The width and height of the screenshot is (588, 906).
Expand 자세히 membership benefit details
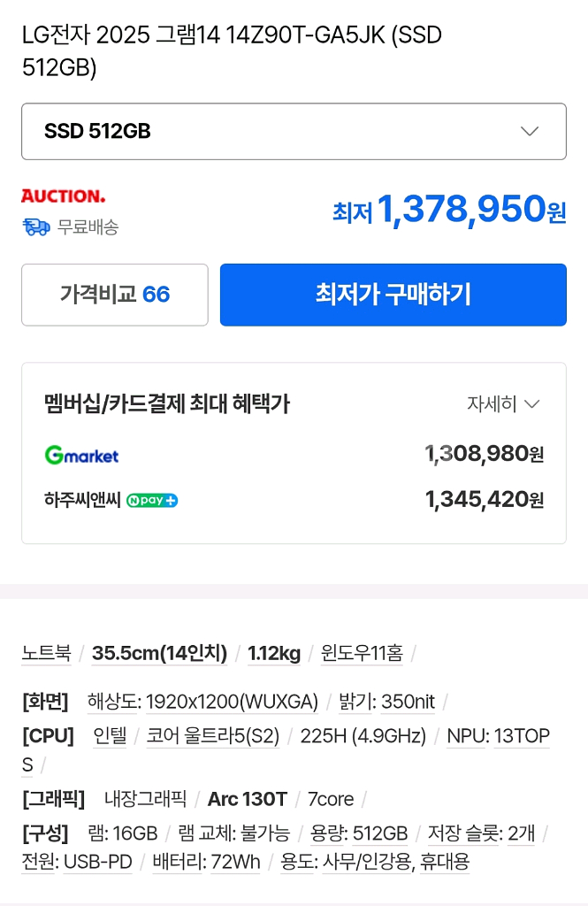click(x=502, y=404)
